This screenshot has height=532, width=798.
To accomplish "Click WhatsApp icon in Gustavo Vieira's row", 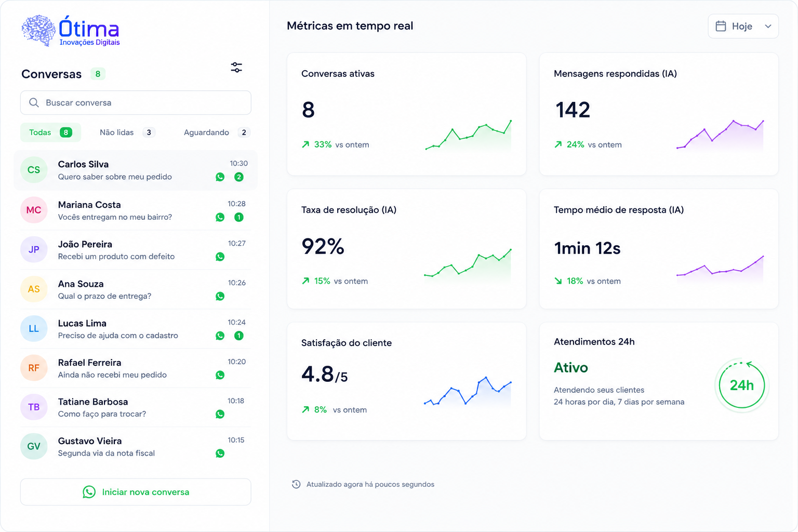I will pos(220,454).
